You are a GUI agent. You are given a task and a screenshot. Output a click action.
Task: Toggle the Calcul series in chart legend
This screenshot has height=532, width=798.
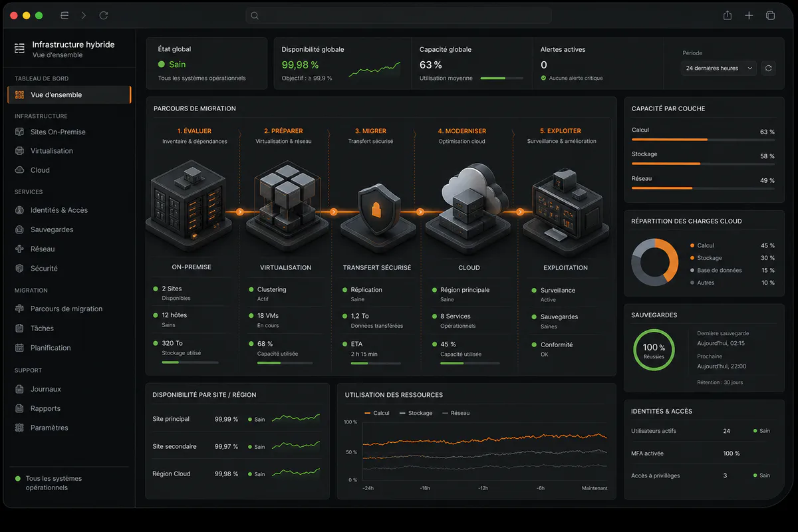coord(376,413)
